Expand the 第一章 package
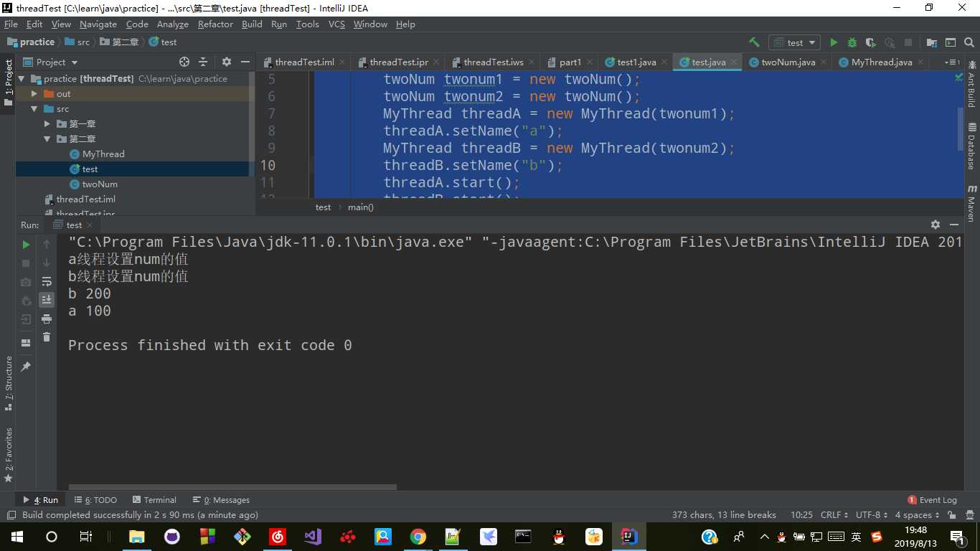The image size is (980, 551). click(x=47, y=124)
